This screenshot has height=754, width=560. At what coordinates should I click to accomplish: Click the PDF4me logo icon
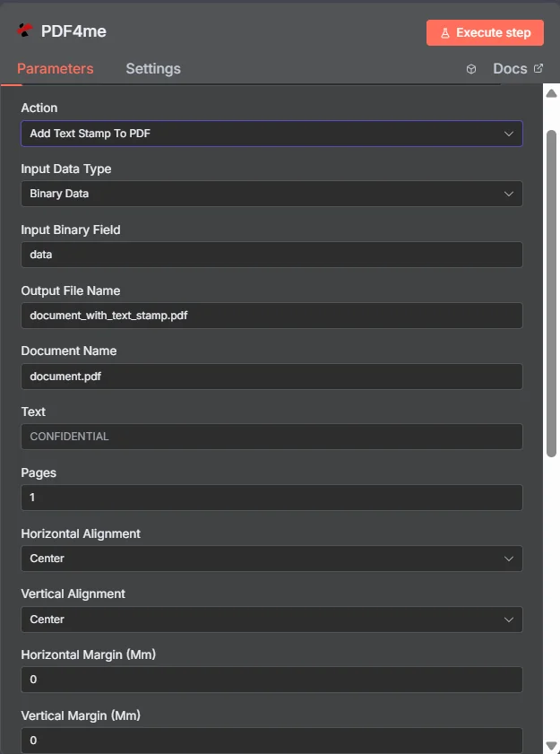(24, 30)
